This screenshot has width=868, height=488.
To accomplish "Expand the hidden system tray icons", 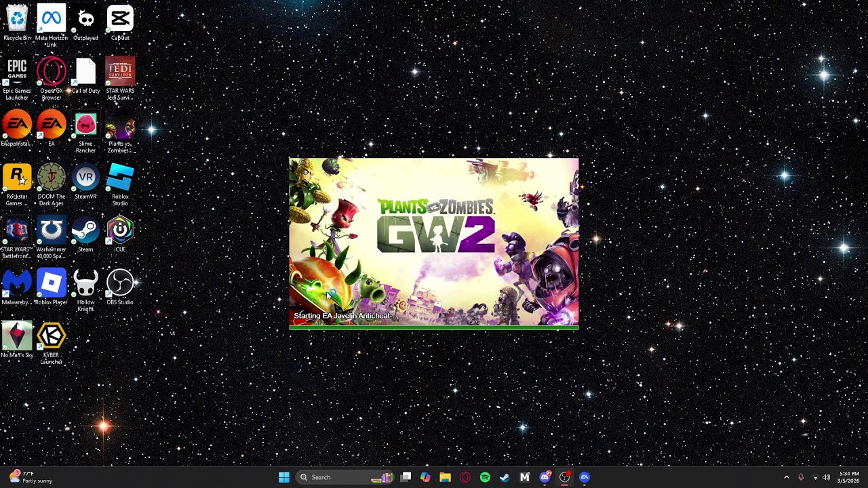I will [787, 477].
